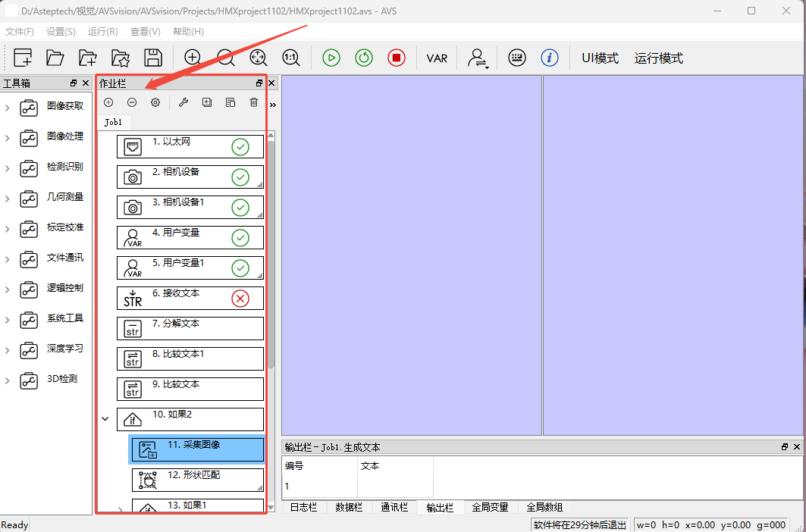
Task: Click the green Run once play button
Action: pyautogui.click(x=331, y=58)
